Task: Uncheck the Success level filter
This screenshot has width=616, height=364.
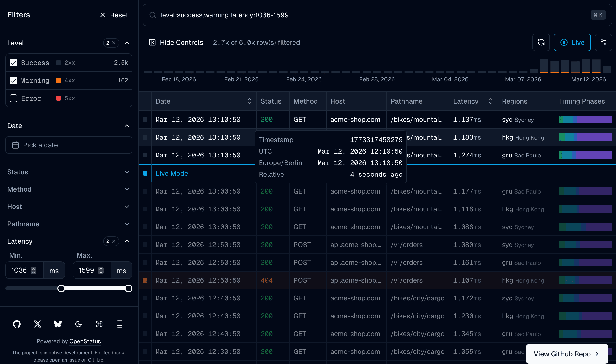Action: click(x=13, y=63)
